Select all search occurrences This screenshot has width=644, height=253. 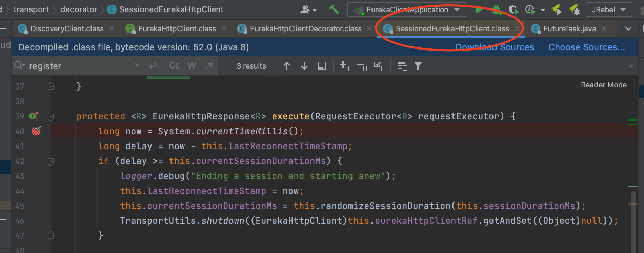click(380, 66)
